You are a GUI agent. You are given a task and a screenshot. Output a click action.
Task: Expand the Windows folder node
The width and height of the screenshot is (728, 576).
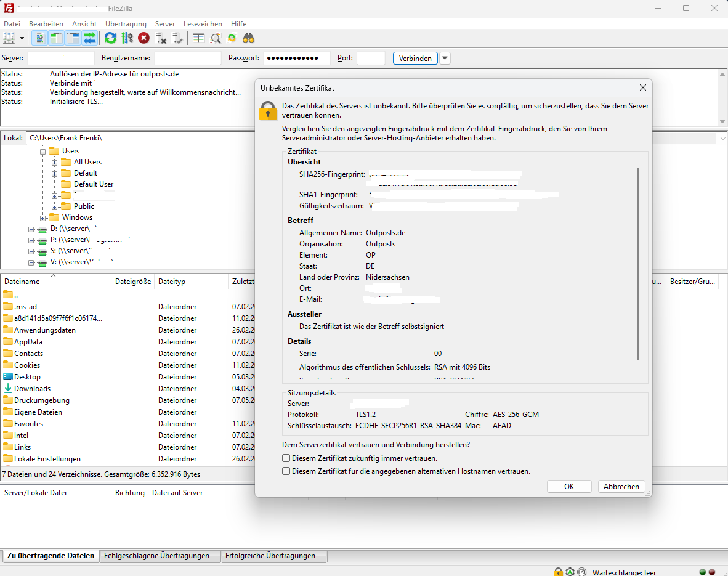click(42, 218)
